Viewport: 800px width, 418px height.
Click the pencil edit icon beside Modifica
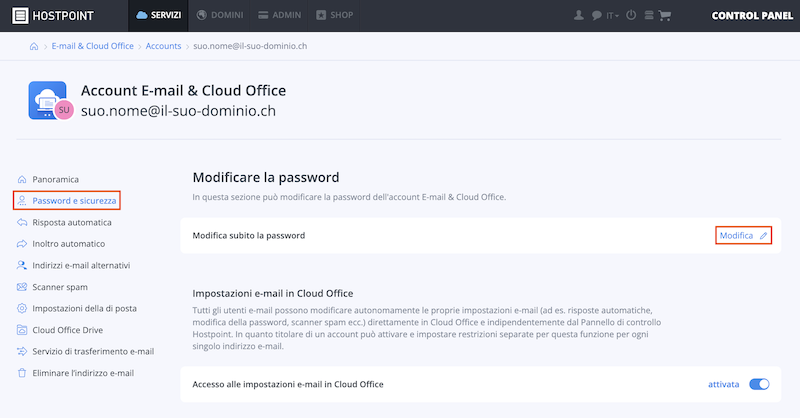763,236
